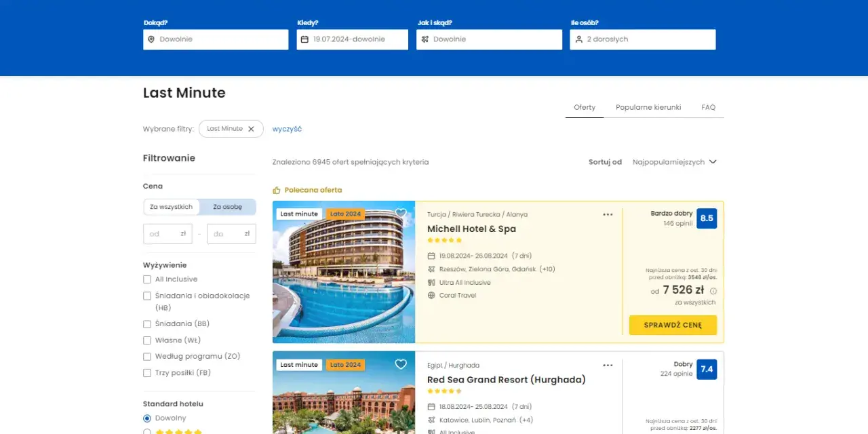
Task: Click plane icon beside Rzeszów, Zielona Góra, Gdańsk
Action: pyautogui.click(x=431, y=269)
